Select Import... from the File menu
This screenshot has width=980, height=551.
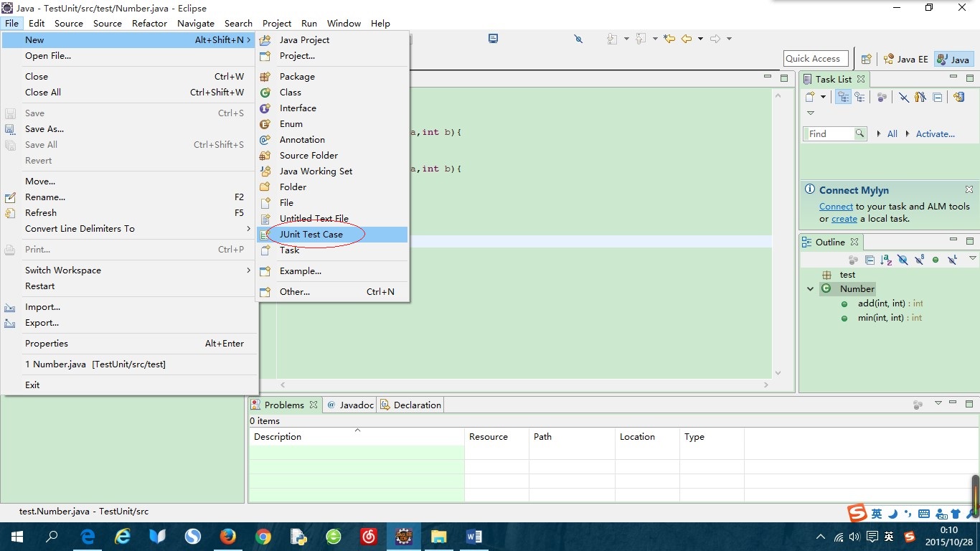pos(129,307)
